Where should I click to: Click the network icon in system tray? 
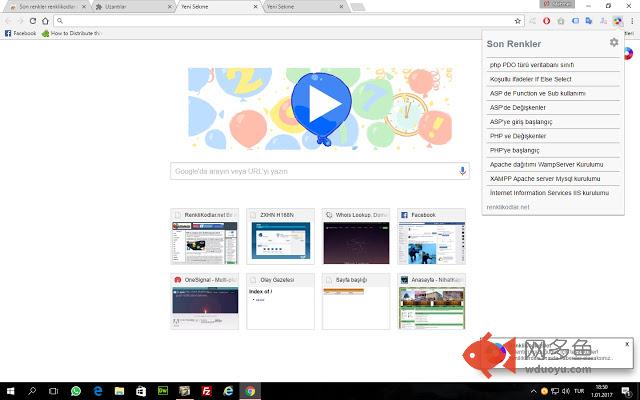point(555,391)
